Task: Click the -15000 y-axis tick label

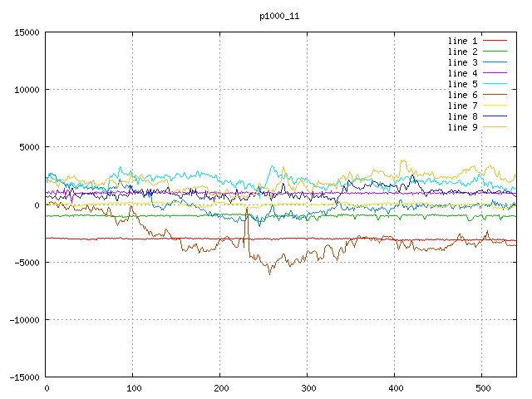Action: point(24,377)
